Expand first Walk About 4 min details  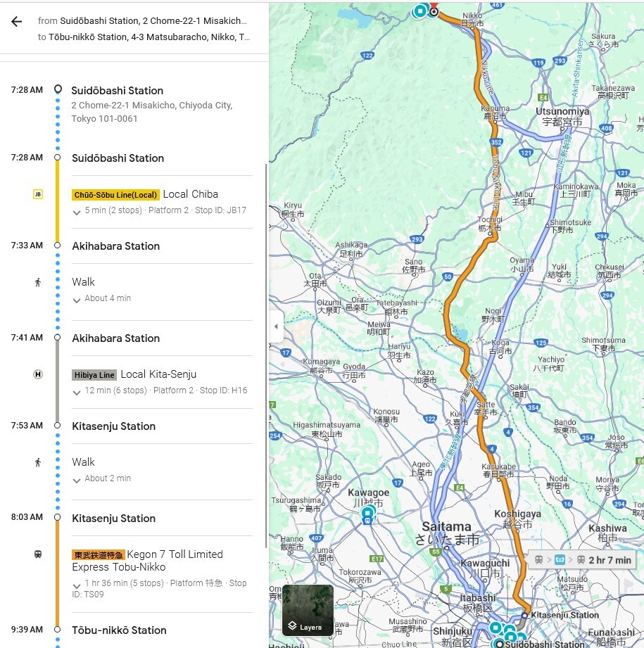click(x=77, y=300)
